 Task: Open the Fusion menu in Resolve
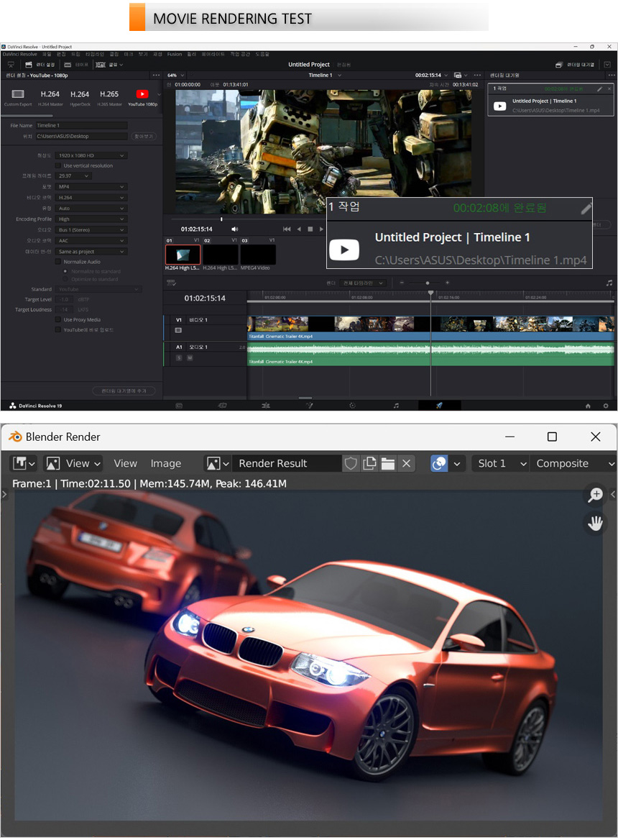[175, 54]
